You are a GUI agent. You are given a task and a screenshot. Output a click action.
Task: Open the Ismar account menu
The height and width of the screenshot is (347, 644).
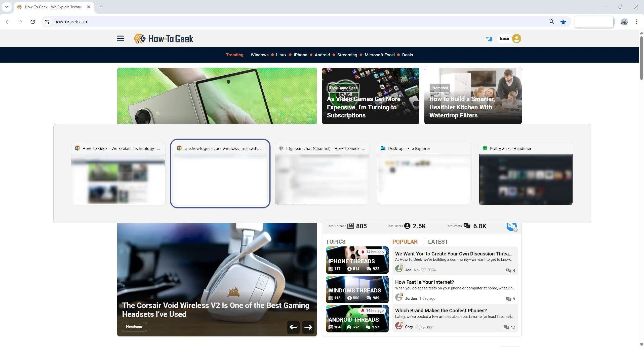(x=510, y=38)
